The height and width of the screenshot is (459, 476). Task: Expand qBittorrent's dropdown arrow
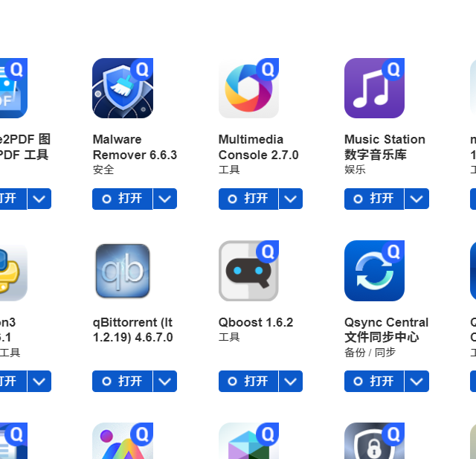165,382
